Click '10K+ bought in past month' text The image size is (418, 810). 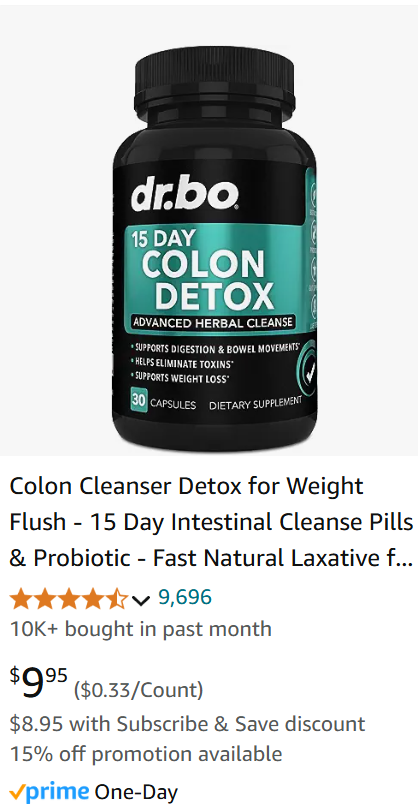click(141, 629)
